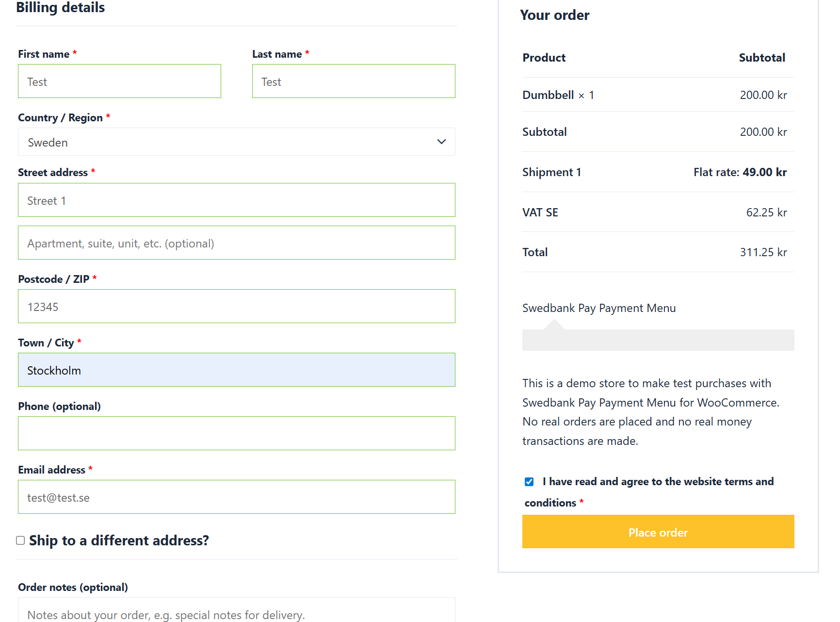Click the First name input field

click(119, 82)
